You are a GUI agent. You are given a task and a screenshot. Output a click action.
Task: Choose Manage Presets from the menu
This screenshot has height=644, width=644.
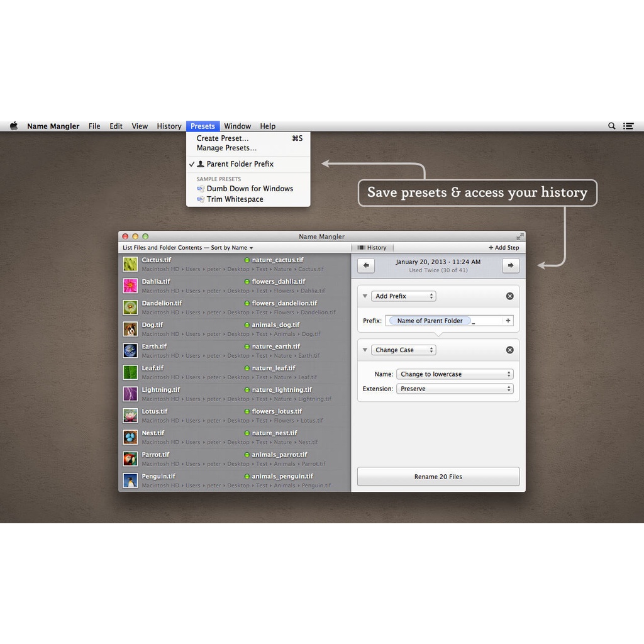pyautogui.click(x=226, y=148)
